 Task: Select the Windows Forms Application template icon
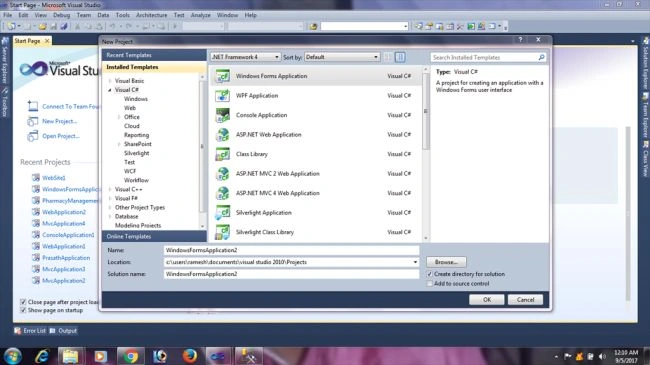tap(223, 76)
